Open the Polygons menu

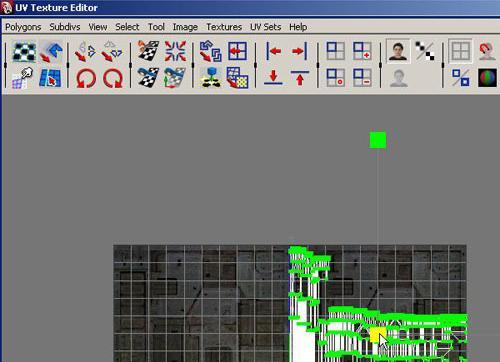click(x=23, y=27)
